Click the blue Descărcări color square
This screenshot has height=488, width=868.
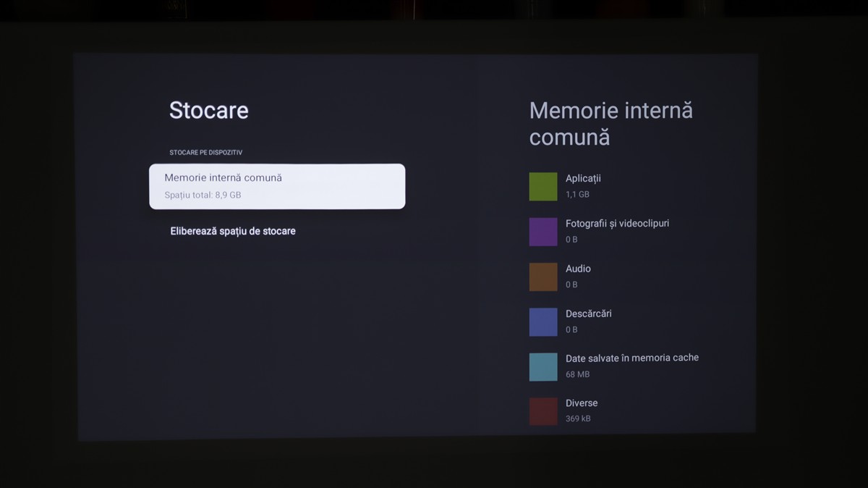[x=543, y=321]
